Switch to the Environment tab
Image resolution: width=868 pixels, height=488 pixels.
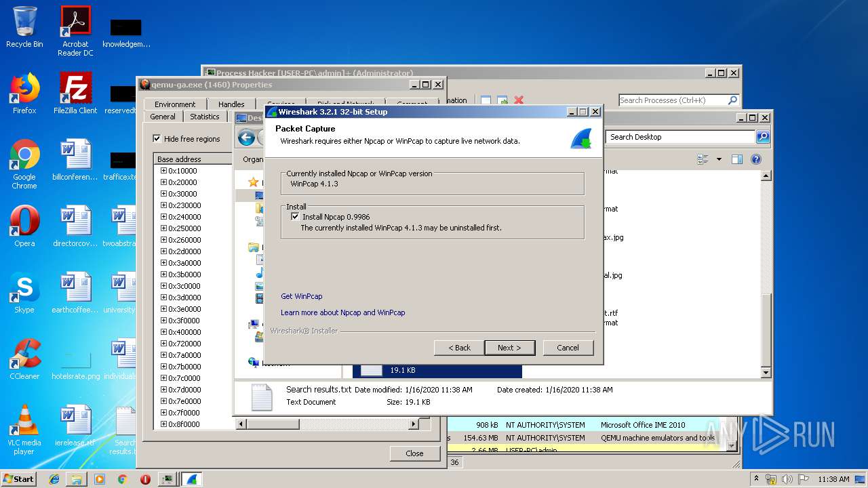pyautogui.click(x=175, y=104)
